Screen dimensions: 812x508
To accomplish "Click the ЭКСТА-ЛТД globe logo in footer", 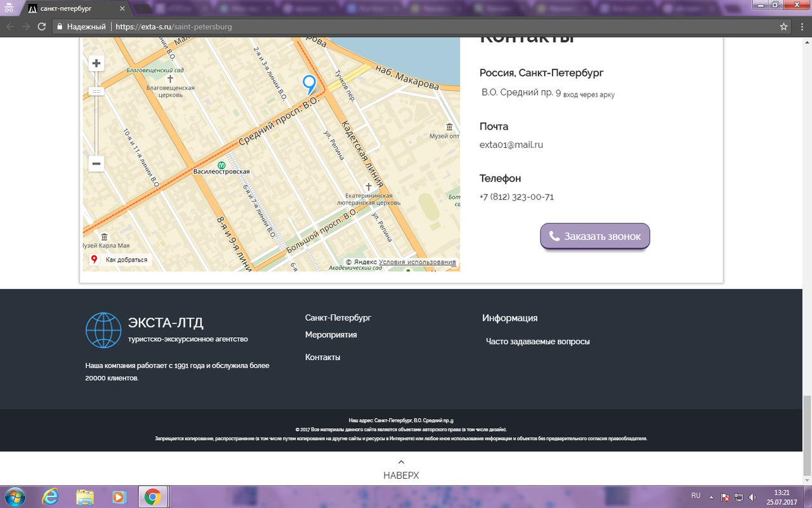I will click(103, 330).
